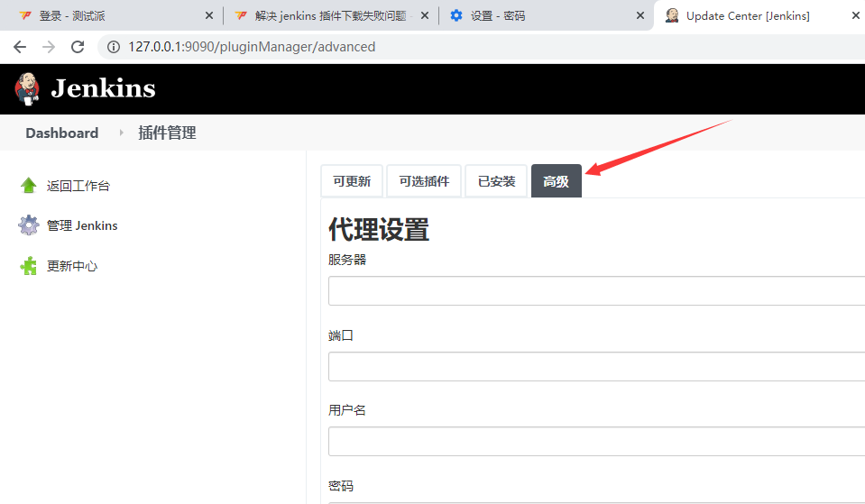Image resolution: width=865 pixels, height=504 pixels.
Task: Close the 登录 - 测试派 browser tab
Action: coord(209,16)
